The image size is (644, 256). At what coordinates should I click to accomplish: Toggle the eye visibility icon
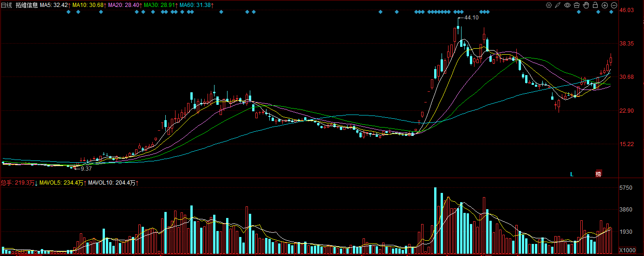point(567,5)
